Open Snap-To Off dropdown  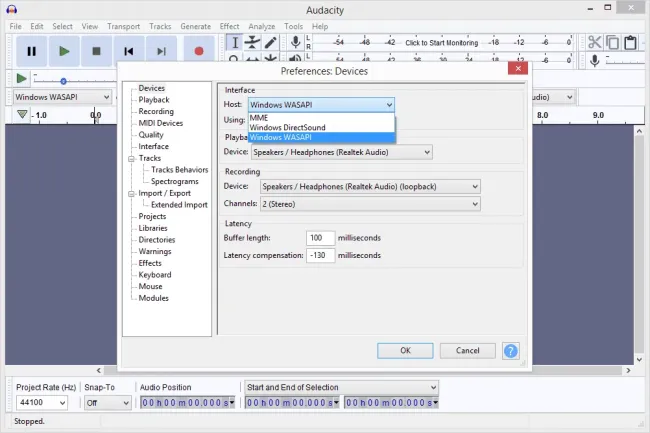[107, 403]
